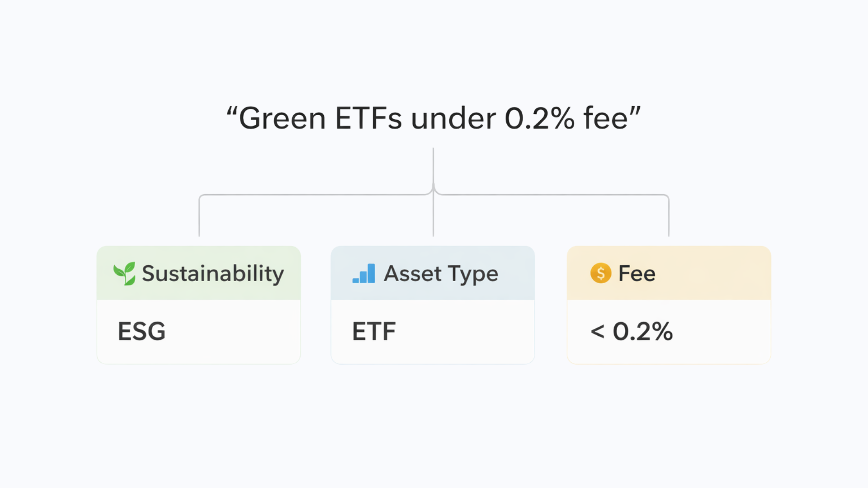Image resolution: width=868 pixels, height=488 pixels.
Task: Click "0.2%" in the query title
Action: (x=539, y=118)
